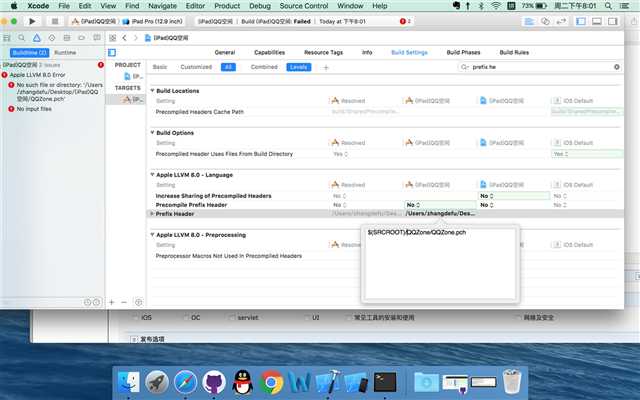Open the Debug navigator icon

(67, 38)
